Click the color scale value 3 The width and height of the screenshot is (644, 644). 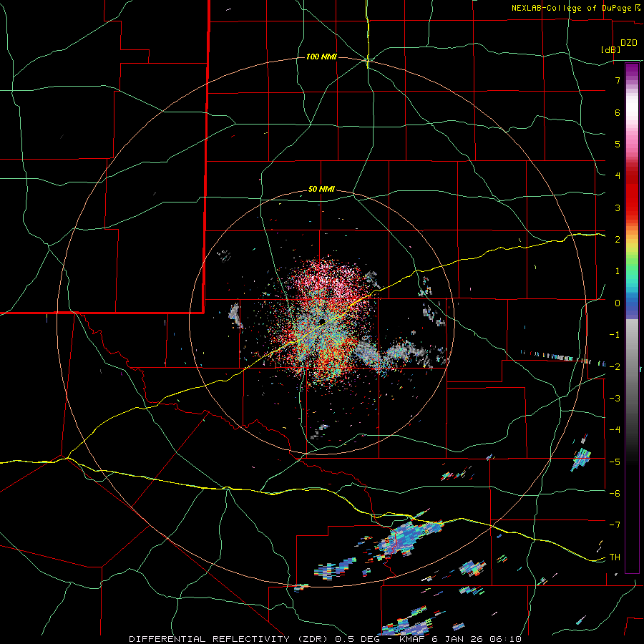618,208
